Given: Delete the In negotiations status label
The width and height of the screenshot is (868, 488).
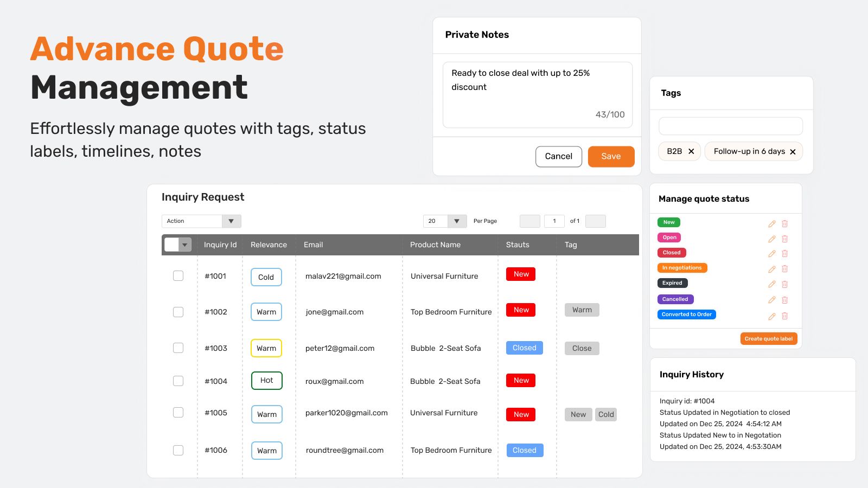Looking at the screenshot, I should tap(784, 269).
